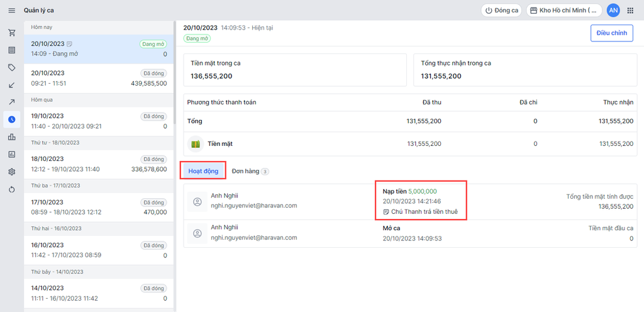Click the Điều chỉnh button
The image size is (644, 312).
pyautogui.click(x=611, y=33)
